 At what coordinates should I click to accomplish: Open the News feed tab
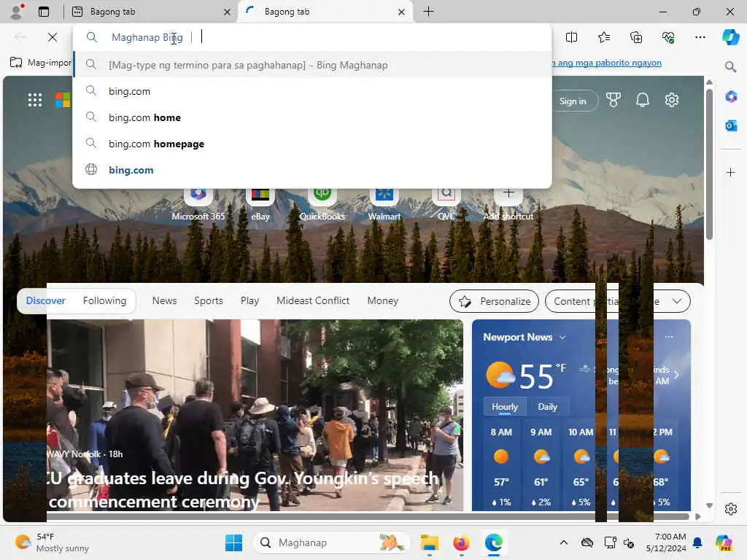164,300
